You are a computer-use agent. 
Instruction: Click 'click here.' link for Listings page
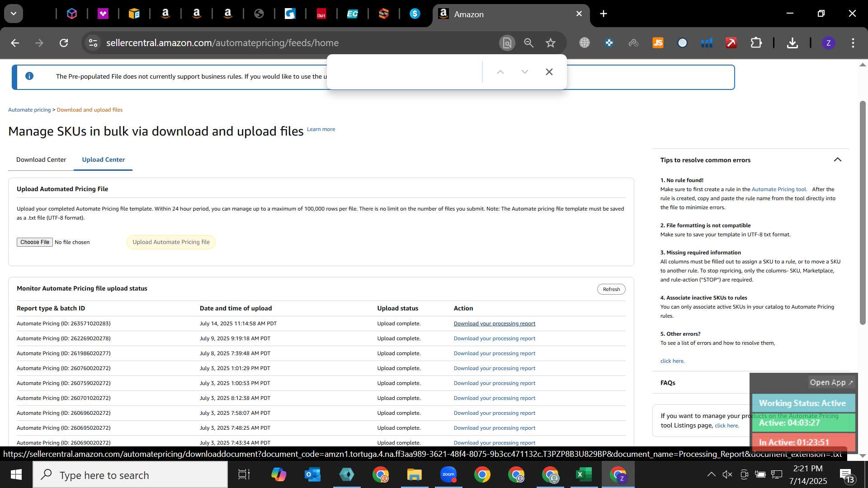[x=727, y=426]
